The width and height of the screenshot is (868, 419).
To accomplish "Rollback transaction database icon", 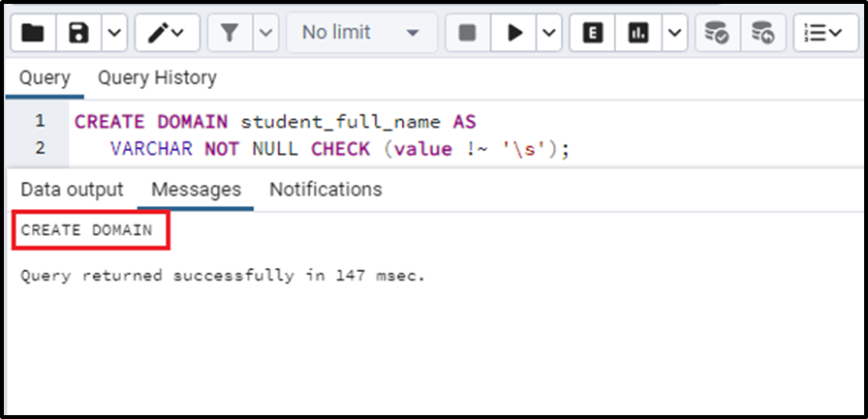I will point(762,33).
